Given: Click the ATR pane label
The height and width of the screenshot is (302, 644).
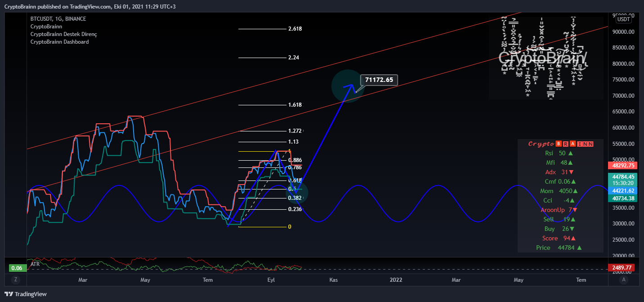Looking at the screenshot, I should [x=35, y=264].
